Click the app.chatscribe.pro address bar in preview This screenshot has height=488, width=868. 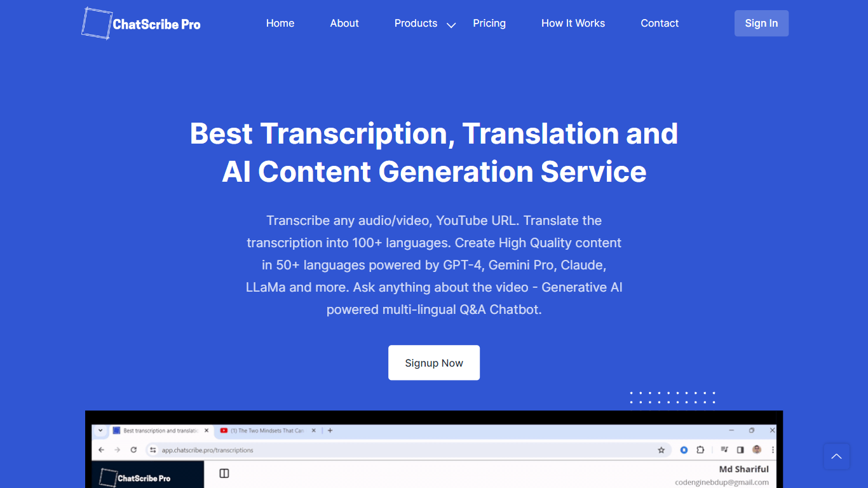point(407,450)
